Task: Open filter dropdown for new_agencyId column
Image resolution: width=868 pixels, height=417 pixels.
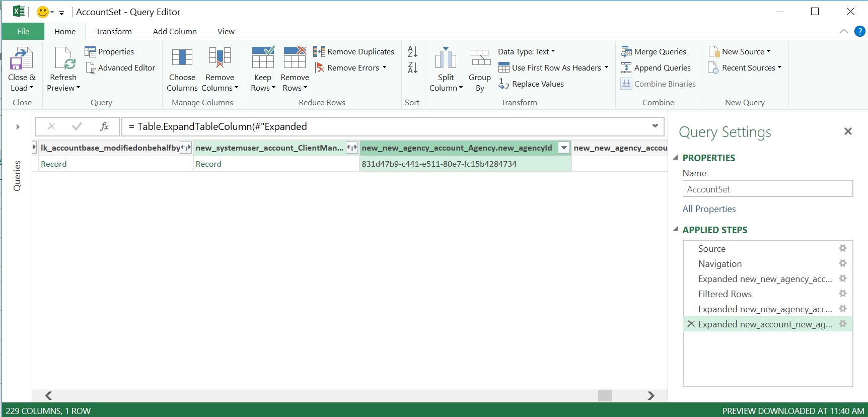Action: click(564, 148)
